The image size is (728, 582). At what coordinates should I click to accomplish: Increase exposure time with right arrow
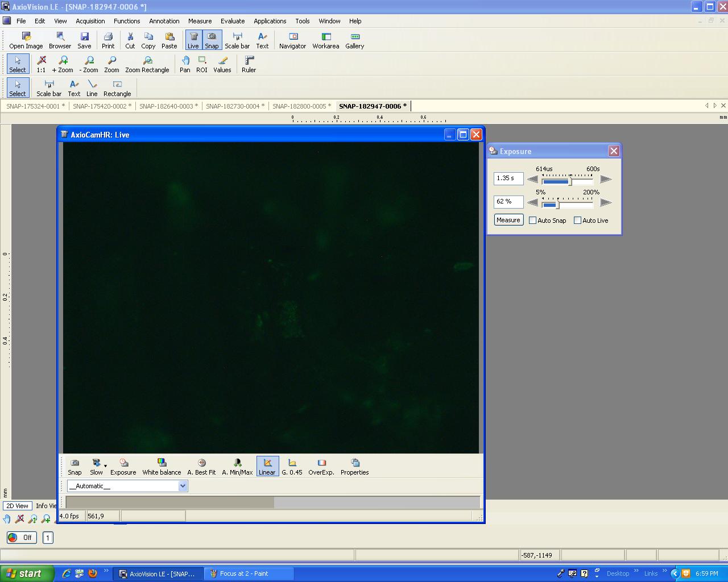pyautogui.click(x=606, y=179)
